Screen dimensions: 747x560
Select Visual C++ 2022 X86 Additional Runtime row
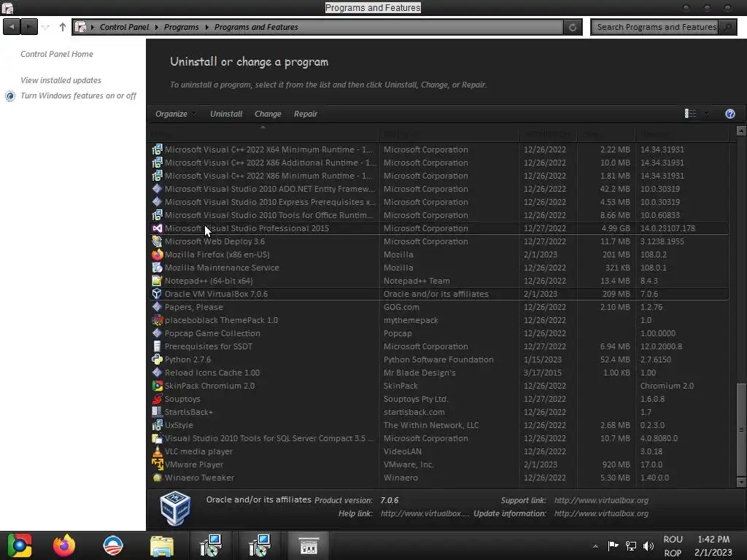click(x=439, y=163)
